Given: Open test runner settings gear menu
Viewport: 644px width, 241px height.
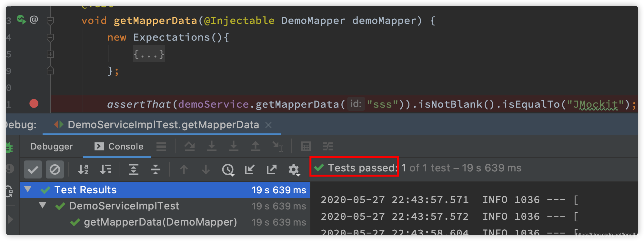Looking at the screenshot, I should click(294, 170).
